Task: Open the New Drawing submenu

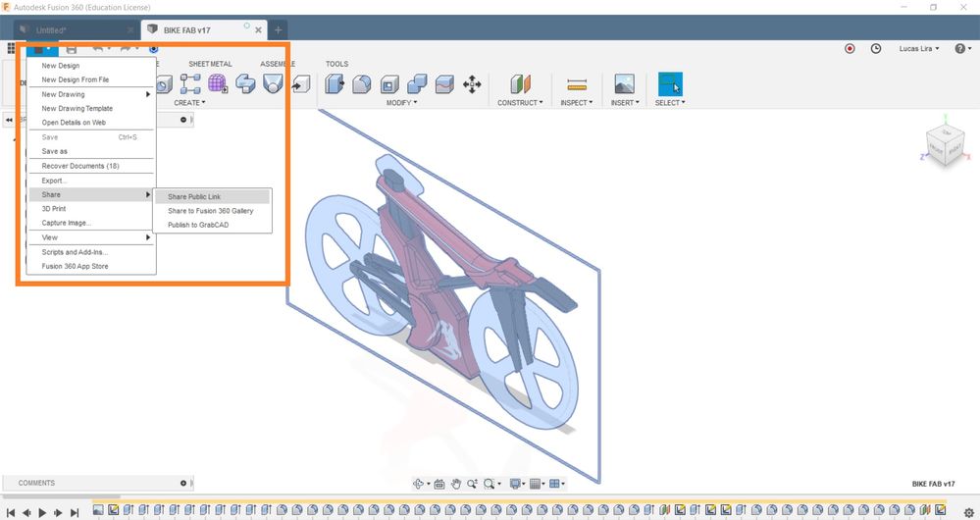Action: coord(91,94)
